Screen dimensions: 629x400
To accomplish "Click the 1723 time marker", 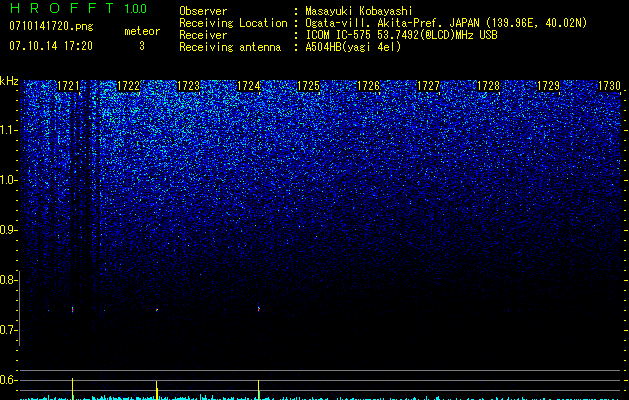I will pyautogui.click(x=188, y=86).
